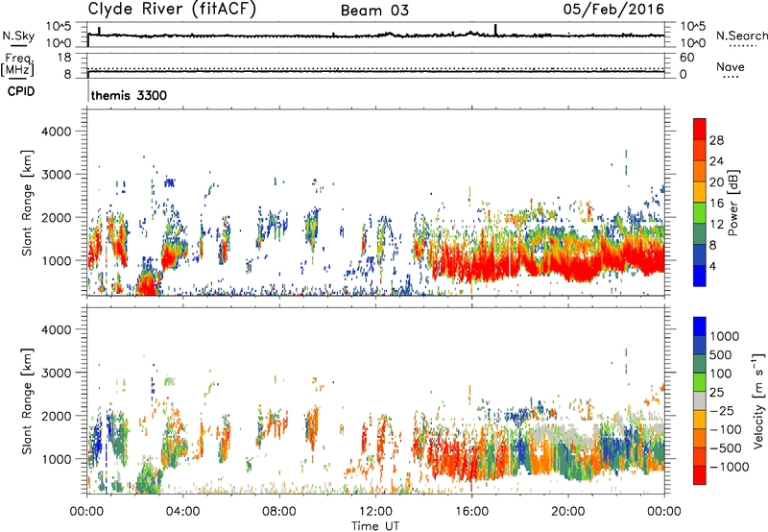This screenshot has height=532, width=768.
Task: Click 'Slant Range [km]' label of power panel
Action: (27, 203)
